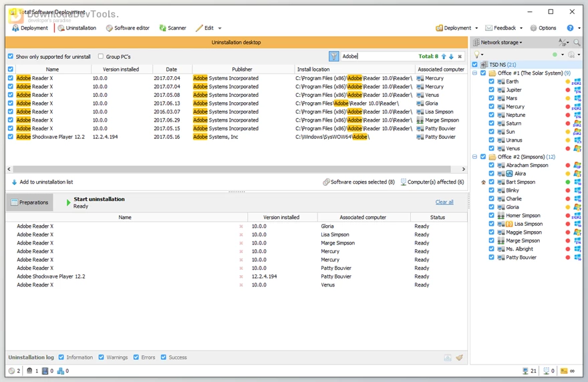
Task: Click the Clear all link
Action: pos(444,202)
